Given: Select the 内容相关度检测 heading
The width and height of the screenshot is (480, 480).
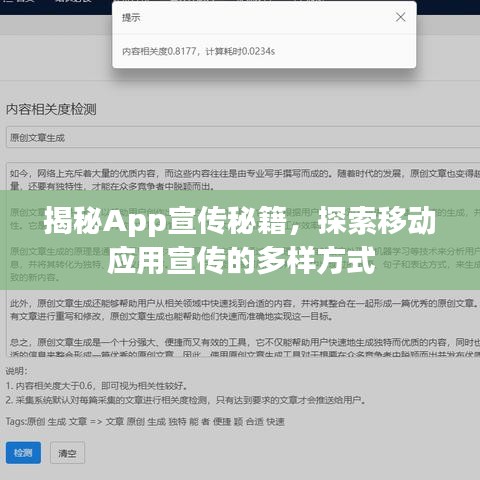Looking at the screenshot, I should tap(51, 109).
